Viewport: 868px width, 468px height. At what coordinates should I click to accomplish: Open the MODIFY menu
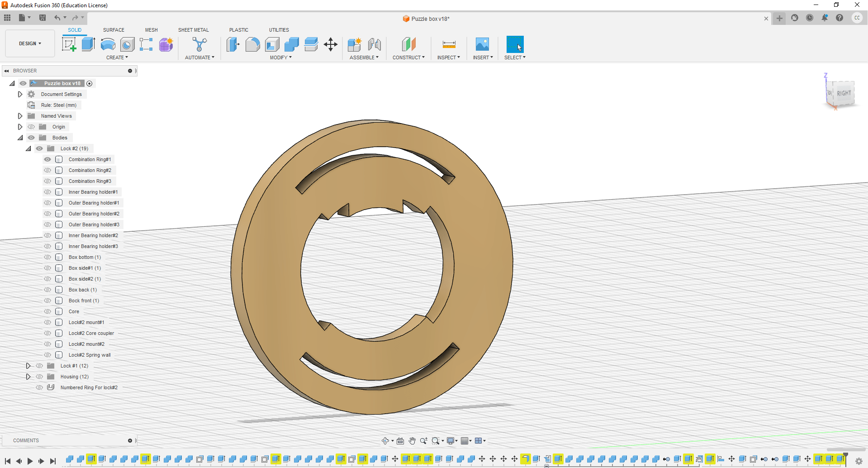[280, 57]
